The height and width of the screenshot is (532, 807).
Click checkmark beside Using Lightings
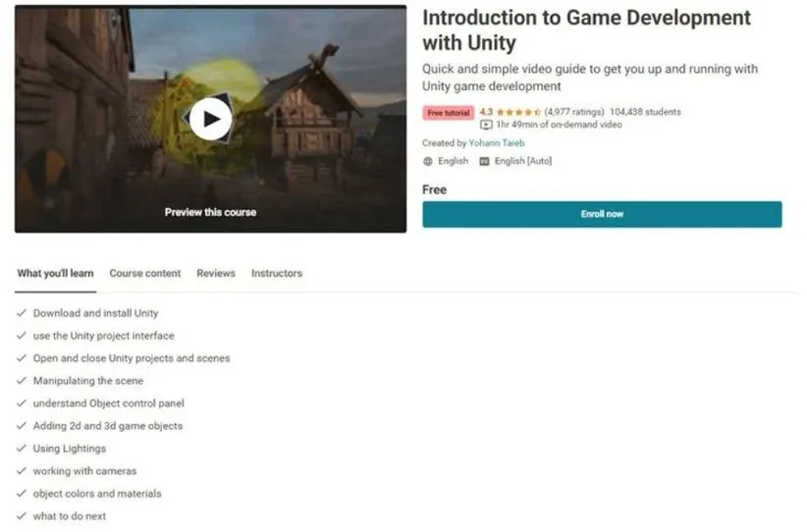pyautogui.click(x=22, y=449)
